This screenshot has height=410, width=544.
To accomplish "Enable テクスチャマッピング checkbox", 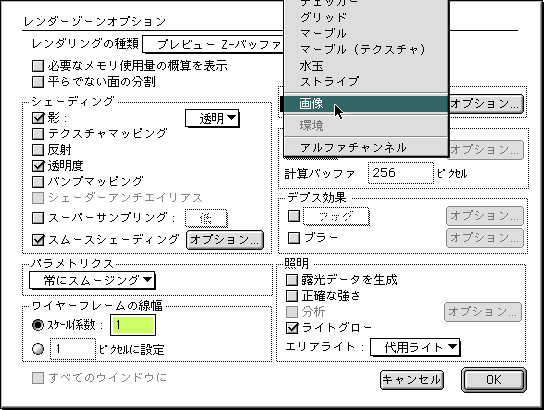I will (38, 134).
